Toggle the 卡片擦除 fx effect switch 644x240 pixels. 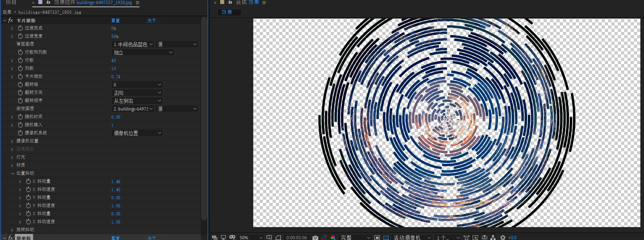(x=10, y=20)
